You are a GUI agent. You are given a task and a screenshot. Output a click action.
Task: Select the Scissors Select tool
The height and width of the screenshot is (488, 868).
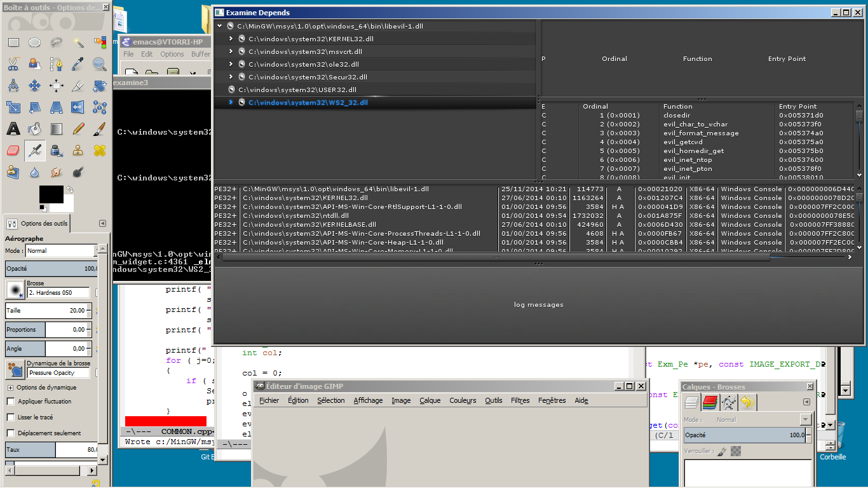13,64
